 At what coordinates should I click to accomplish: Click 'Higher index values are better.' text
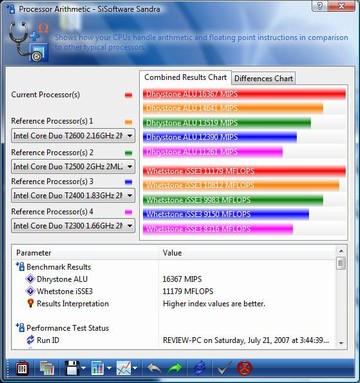(214, 304)
